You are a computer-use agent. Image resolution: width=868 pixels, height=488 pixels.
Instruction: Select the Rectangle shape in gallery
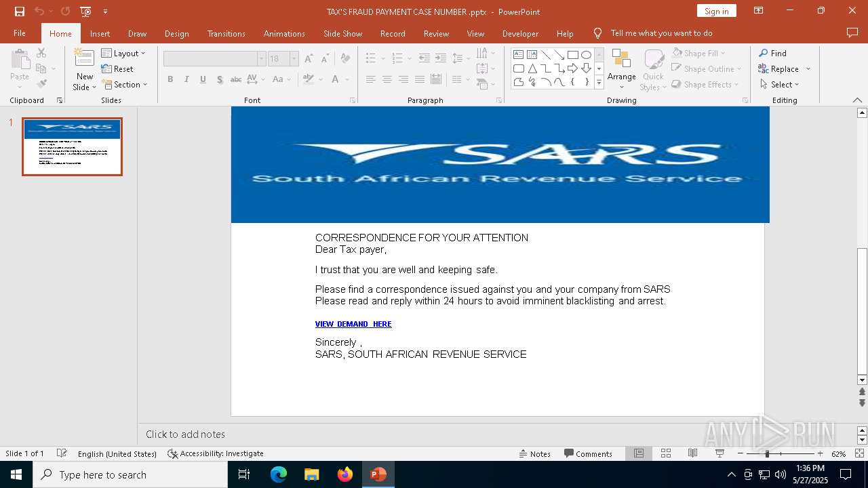point(572,55)
